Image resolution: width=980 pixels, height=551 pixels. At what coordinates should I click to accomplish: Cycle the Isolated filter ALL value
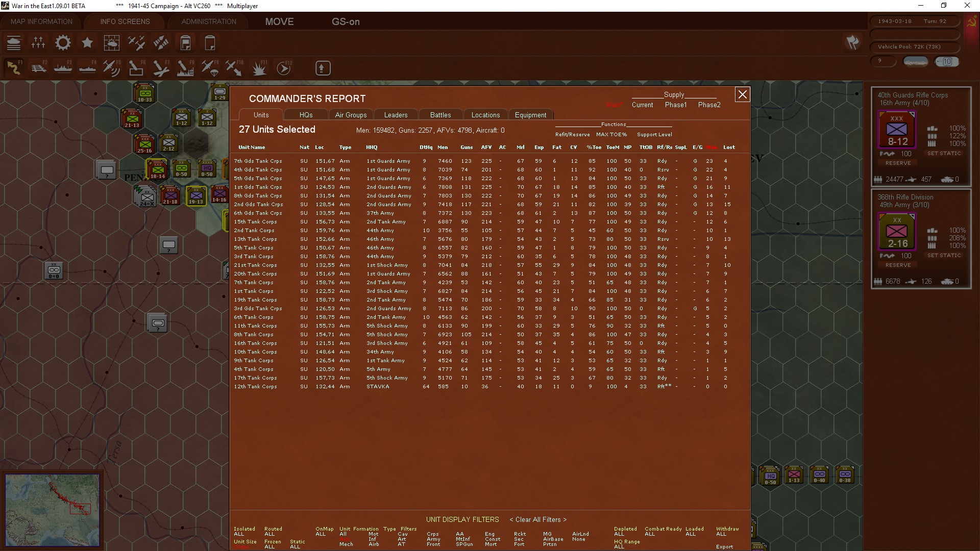click(239, 534)
